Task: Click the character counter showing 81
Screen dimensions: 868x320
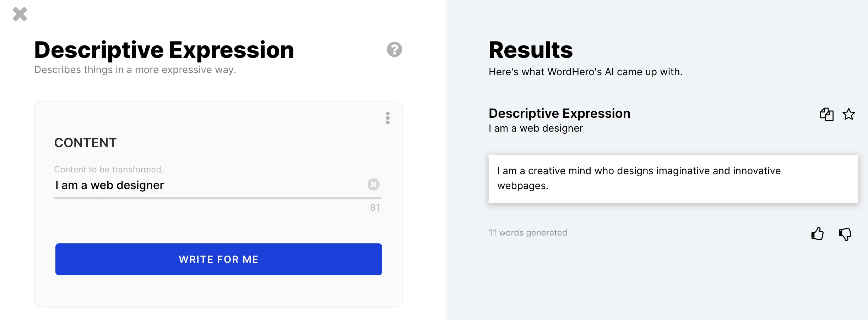Action: 375,208
